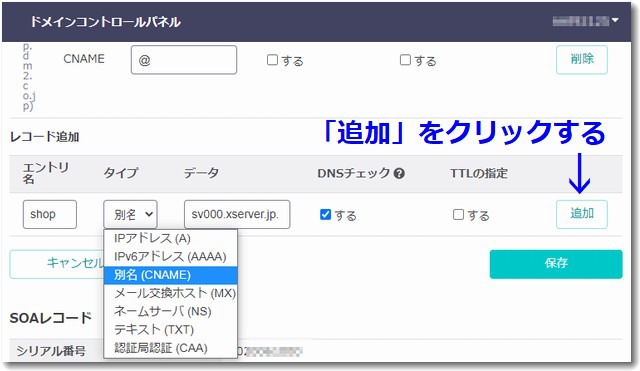640x371 pixels.
Task: Click the キャンセル button
Action: click(x=57, y=264)
